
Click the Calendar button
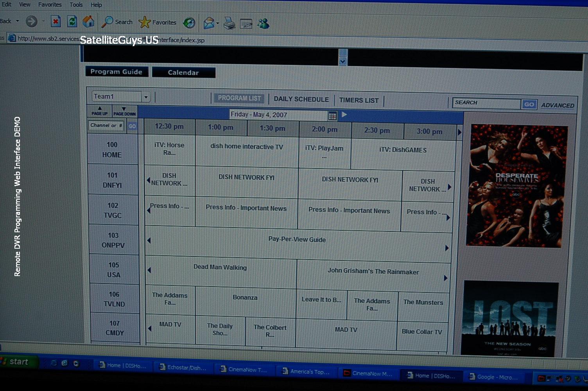tap(183, 72)
